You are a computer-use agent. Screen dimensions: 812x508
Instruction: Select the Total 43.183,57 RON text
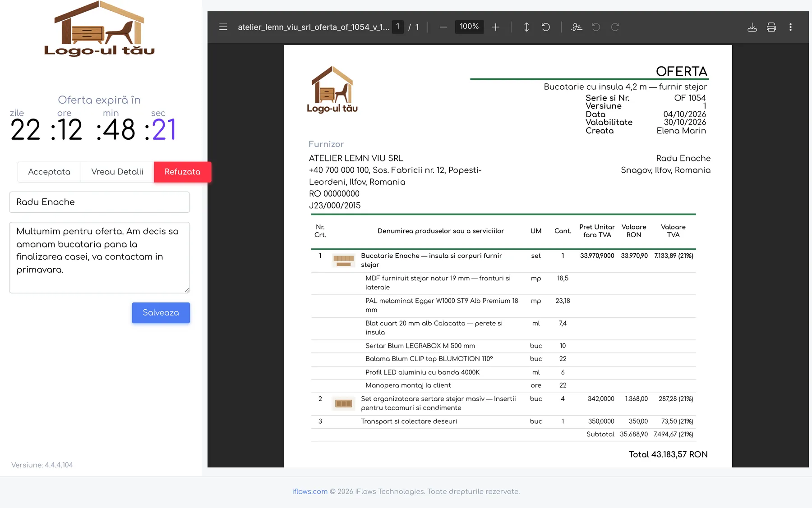tap(668, 454)
